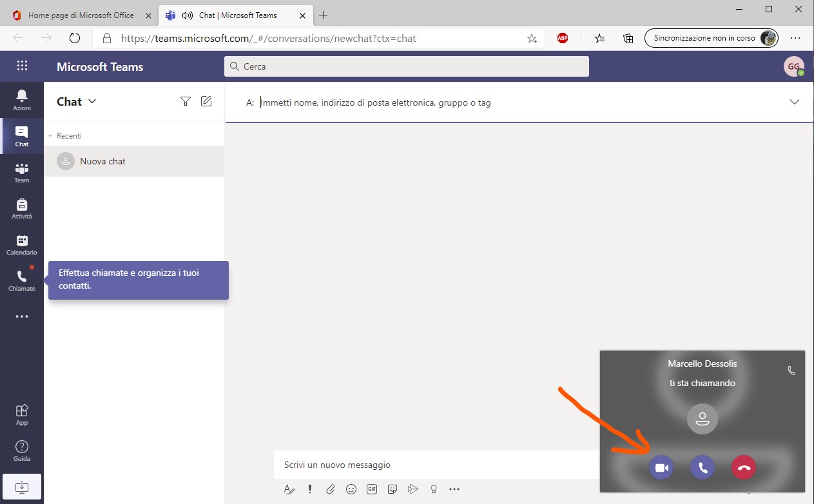Open the browser collections panel
Screen dimensions: 814x504
tap(628, 38)
